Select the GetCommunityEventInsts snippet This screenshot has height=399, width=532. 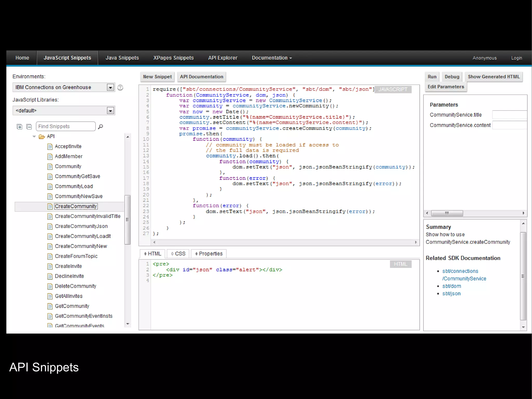[84, 316]
